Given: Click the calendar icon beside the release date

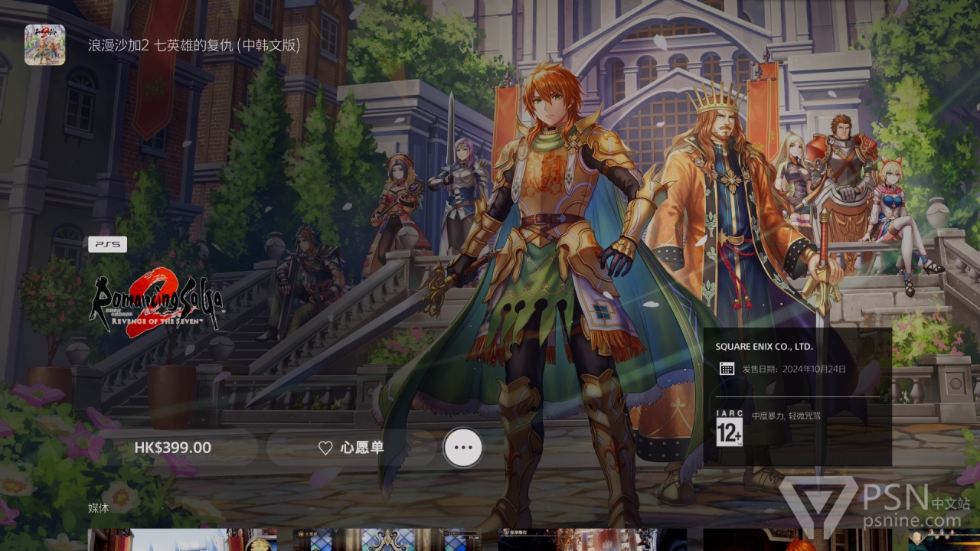Looking at the screenshot, I should tap(727, 369).
